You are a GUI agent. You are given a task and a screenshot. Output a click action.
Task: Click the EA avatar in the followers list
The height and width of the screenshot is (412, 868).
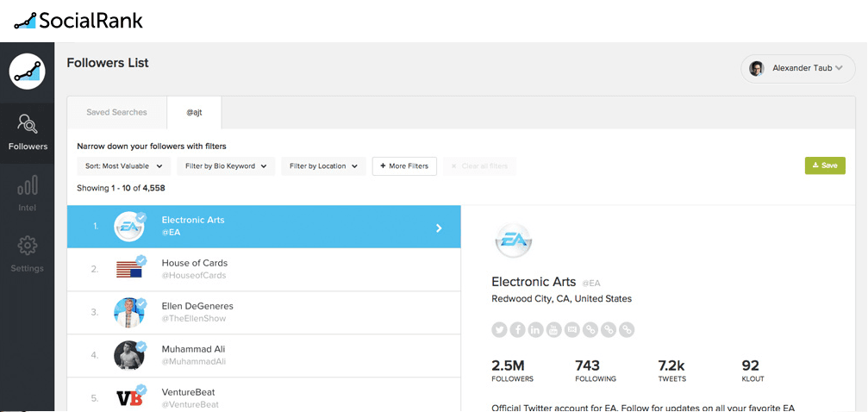coord(129,227)
